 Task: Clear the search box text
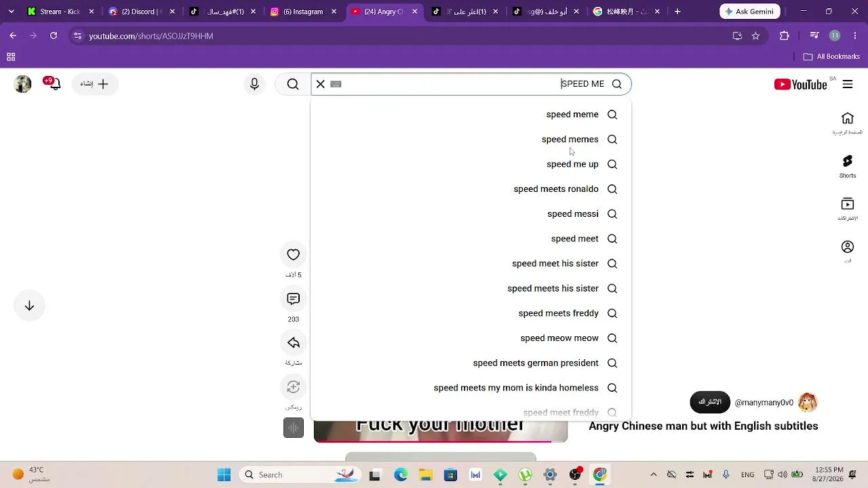pyautogui.click(x=320, y=84)
